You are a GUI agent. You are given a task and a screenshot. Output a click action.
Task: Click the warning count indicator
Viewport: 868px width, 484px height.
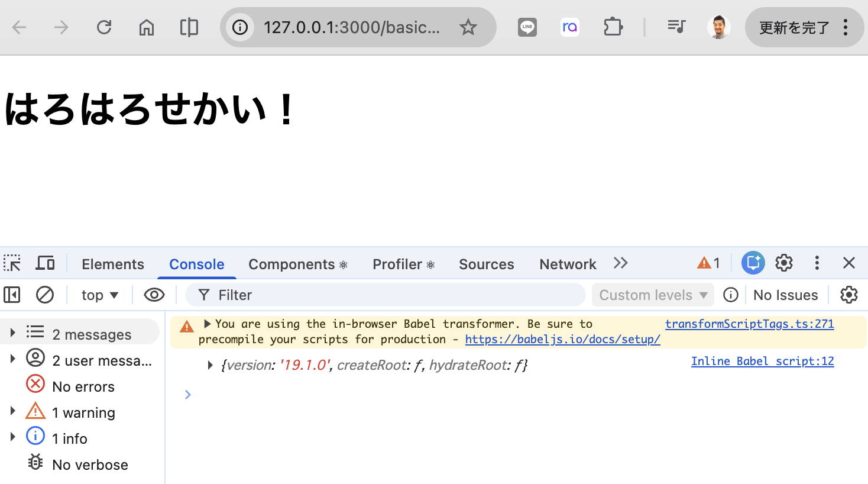[x=708, y=263]
